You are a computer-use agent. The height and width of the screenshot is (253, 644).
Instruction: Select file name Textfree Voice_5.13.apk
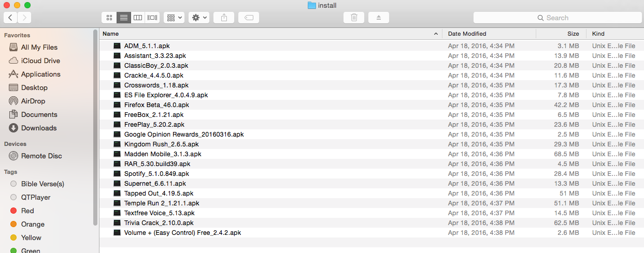pos(160,213)
